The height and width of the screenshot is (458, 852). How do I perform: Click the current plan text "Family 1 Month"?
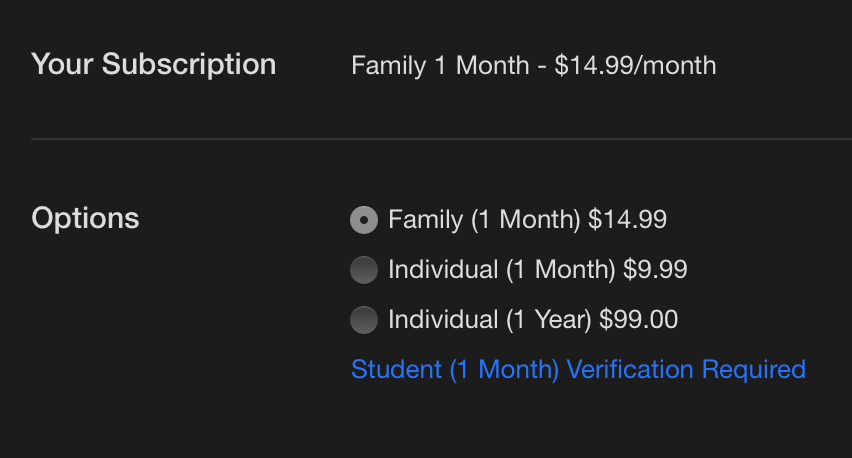440,66
